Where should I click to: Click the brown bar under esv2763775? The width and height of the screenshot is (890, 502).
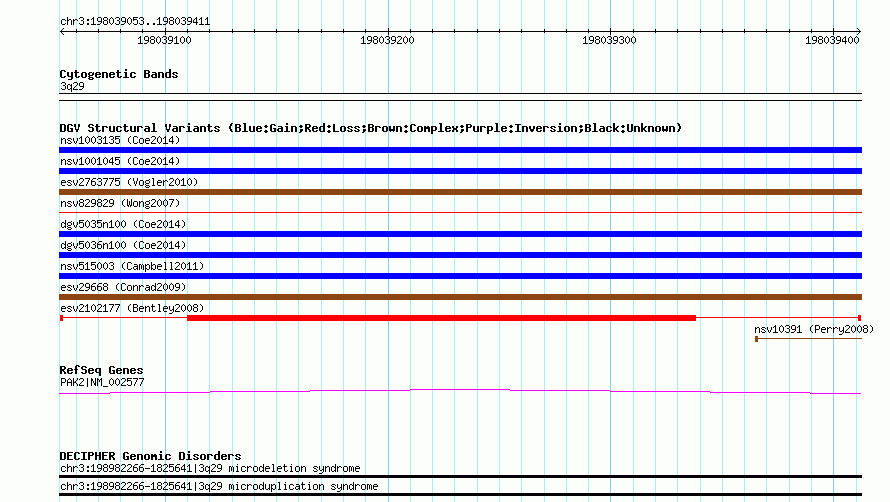(x=460, y=192)
